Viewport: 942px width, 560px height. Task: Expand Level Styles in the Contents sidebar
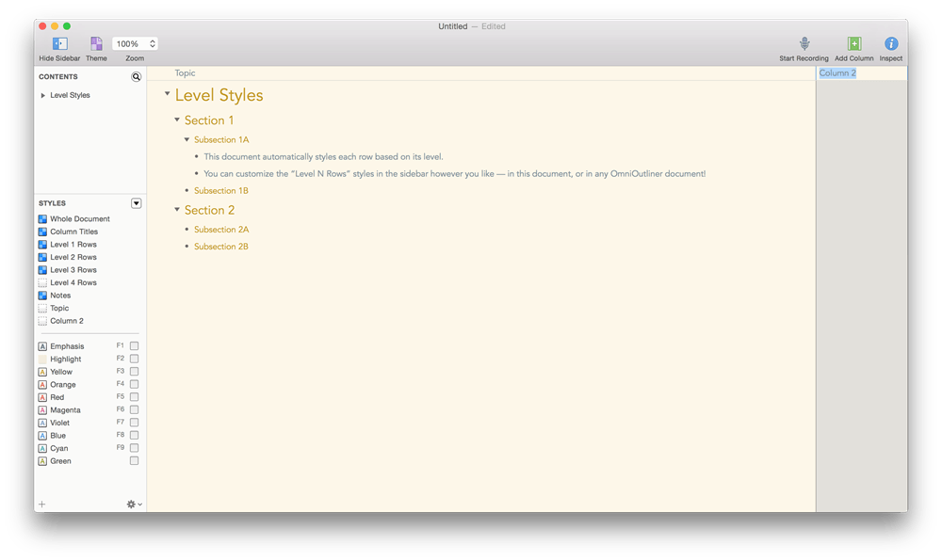click(x=43, y=95)
